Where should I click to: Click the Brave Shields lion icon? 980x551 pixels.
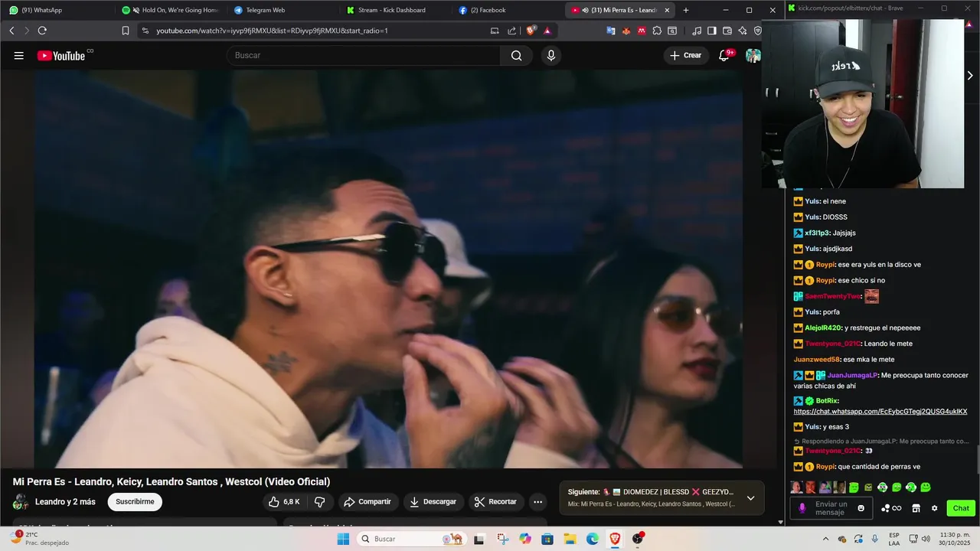coord(531,31)
